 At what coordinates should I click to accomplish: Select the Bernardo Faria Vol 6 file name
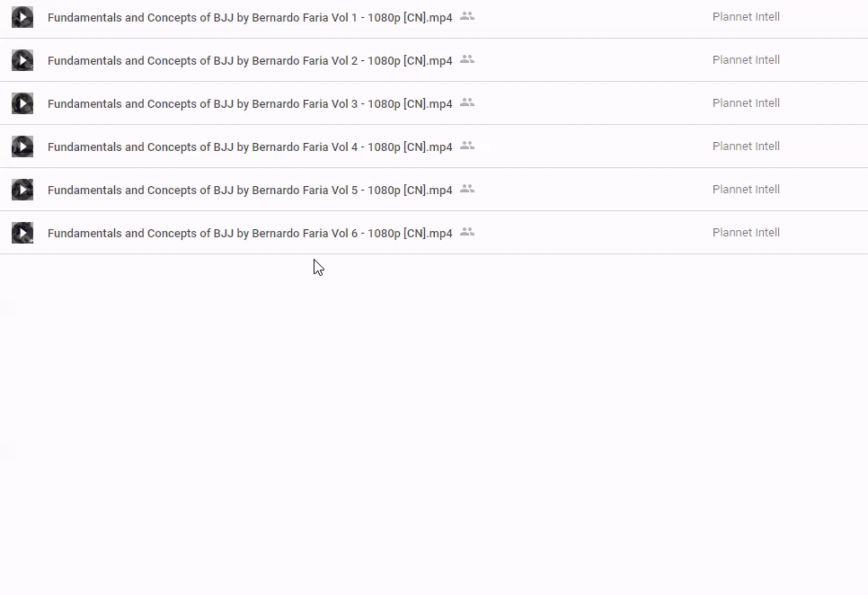click(x=250, y=233)
